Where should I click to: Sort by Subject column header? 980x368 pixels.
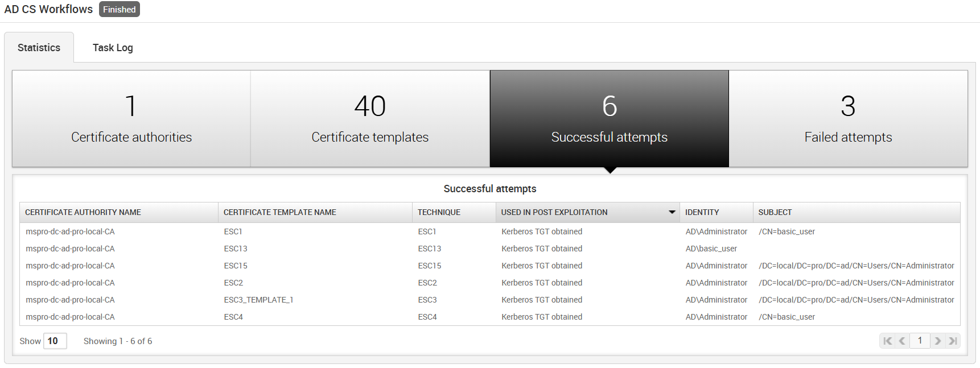pyautogui.click(x=775, y=212)
